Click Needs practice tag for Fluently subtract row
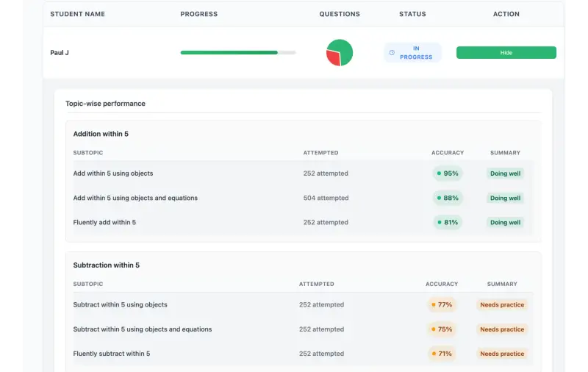The image size is (588, 372). coord(502,353)
